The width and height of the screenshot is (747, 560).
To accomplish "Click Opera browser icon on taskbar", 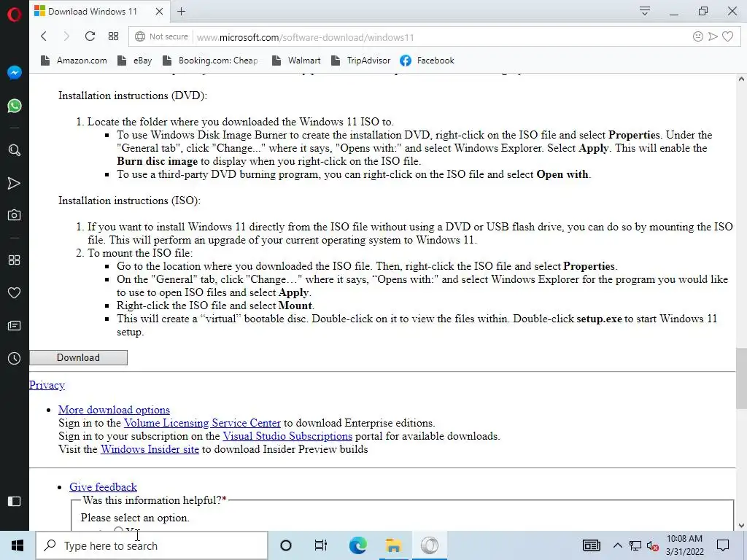I will 429,545.
